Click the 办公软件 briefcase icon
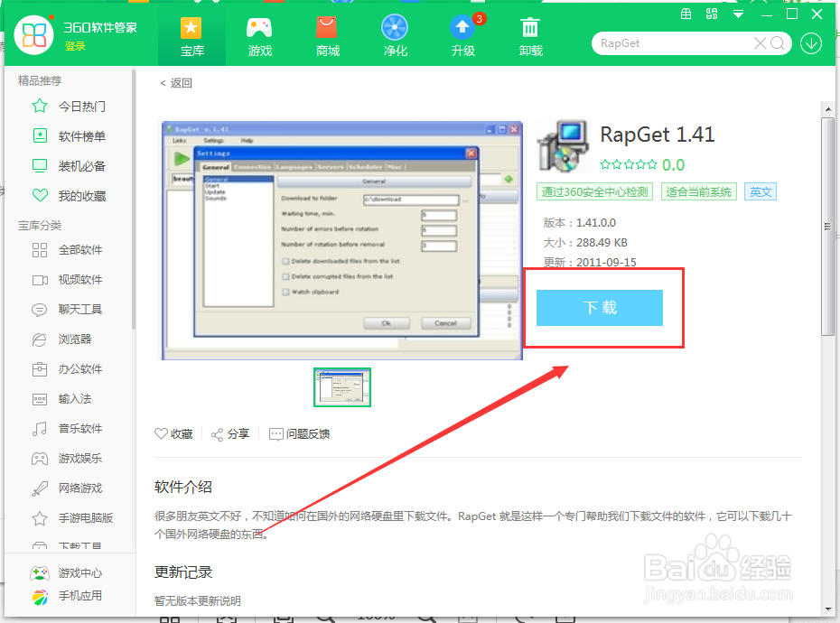 (40, 369)
